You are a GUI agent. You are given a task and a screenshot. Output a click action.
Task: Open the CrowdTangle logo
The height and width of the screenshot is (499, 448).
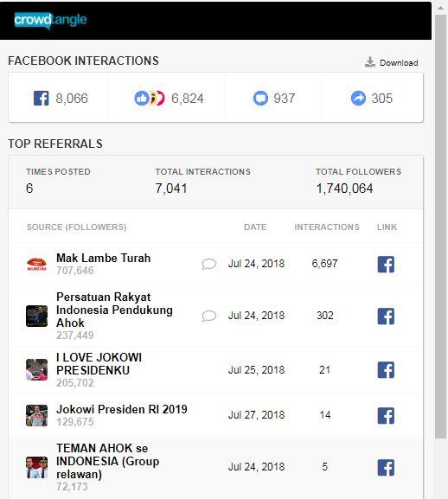pos(50,21)
